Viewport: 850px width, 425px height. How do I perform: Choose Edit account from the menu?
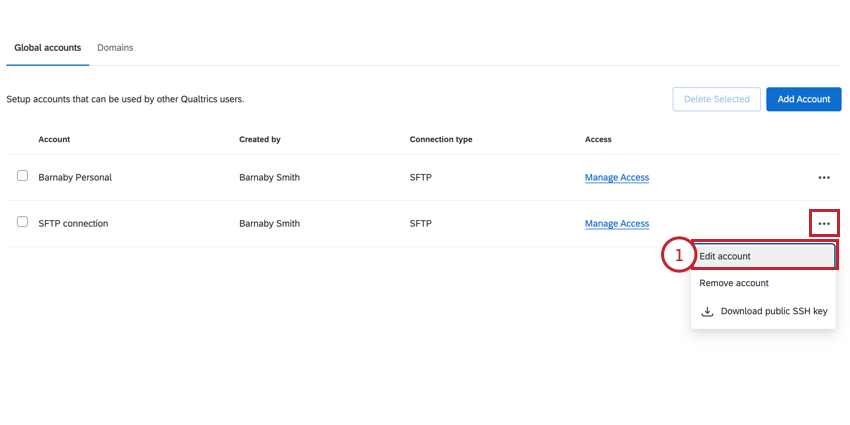764,256
